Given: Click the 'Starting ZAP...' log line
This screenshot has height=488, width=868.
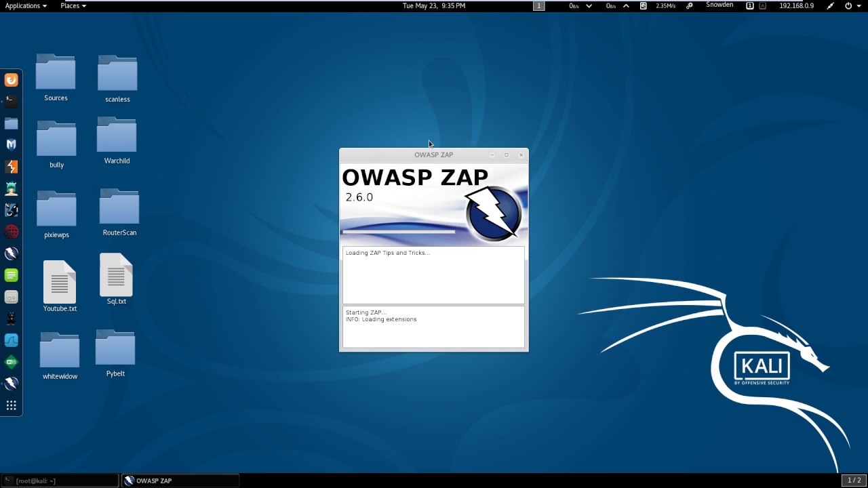Looking at the screenshot, I should 366,312.
